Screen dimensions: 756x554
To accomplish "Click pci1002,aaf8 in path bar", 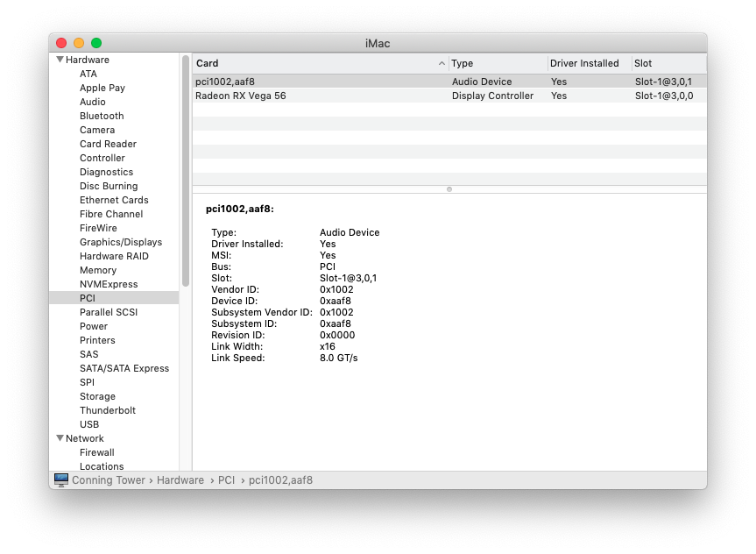I will click(x=280, y=479).
